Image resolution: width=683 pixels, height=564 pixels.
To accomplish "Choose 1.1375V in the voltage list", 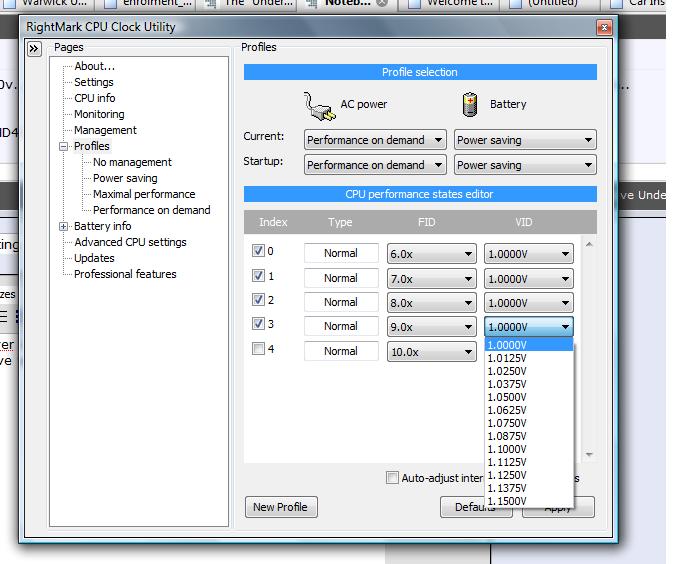I will click(x=529, y=488).
